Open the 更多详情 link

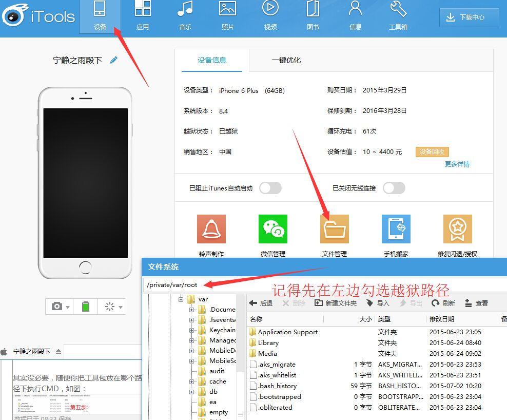[x=457, y=164]
